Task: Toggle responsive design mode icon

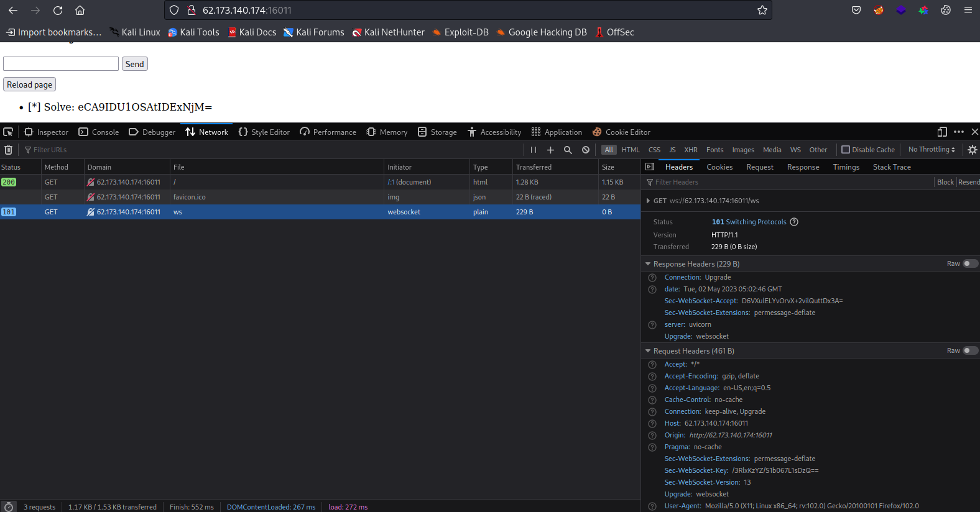Action: 942,132
